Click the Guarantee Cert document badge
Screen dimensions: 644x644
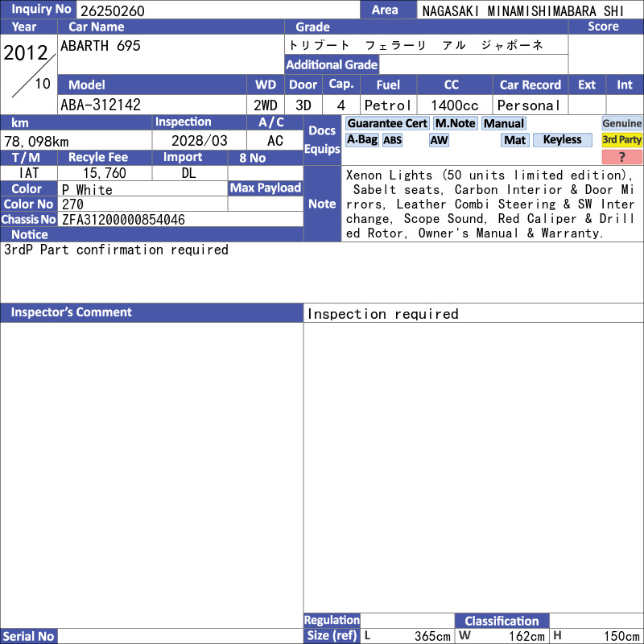pos(387,123)
